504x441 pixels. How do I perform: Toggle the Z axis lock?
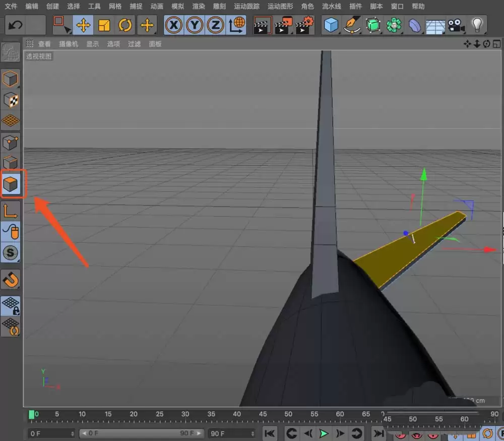click(x=215, y=25)
